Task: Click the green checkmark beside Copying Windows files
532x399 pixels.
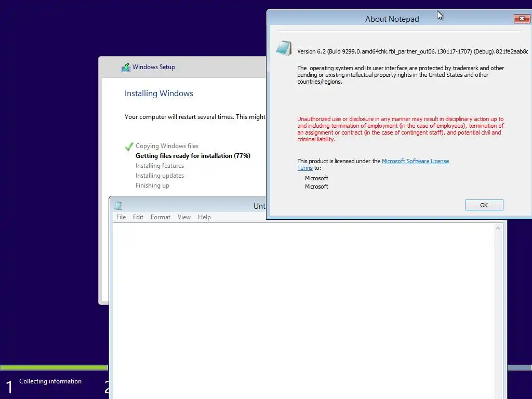Action: (x=129, y=146)
